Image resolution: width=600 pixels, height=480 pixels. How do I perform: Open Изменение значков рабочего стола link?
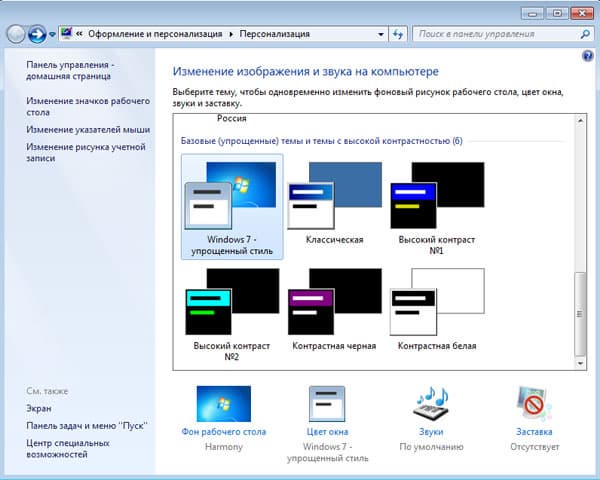click(x=88, y=106)
